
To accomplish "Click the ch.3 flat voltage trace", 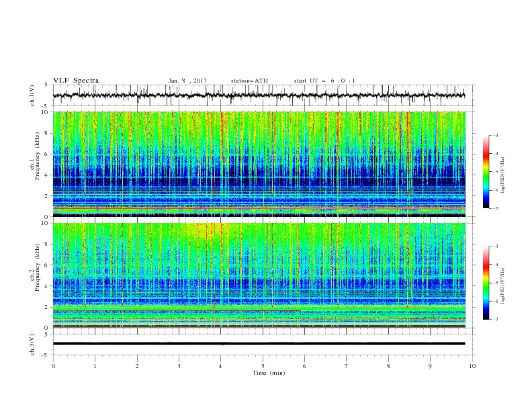I will [259, 344].
